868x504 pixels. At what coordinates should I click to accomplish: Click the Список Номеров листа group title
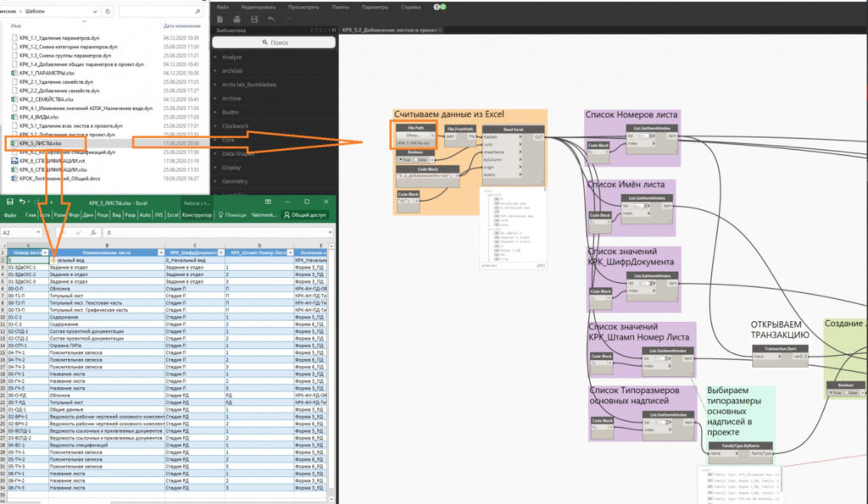pyautogui.click(x=631, y=114)
